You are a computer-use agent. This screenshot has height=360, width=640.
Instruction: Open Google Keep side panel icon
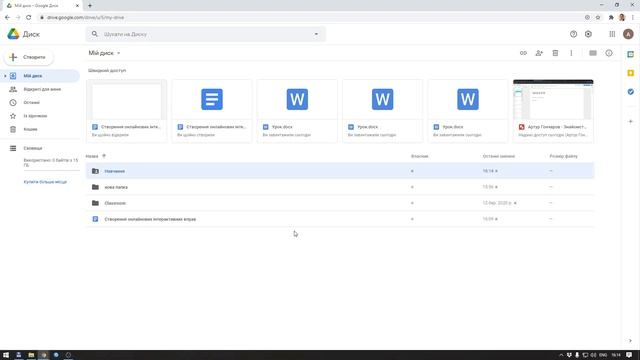coord(631,73)
